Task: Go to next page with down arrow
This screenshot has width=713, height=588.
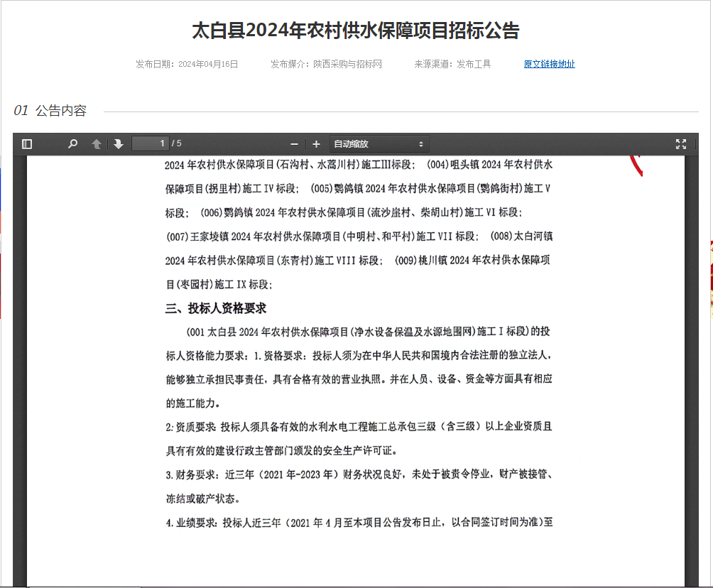Action: 119,144
